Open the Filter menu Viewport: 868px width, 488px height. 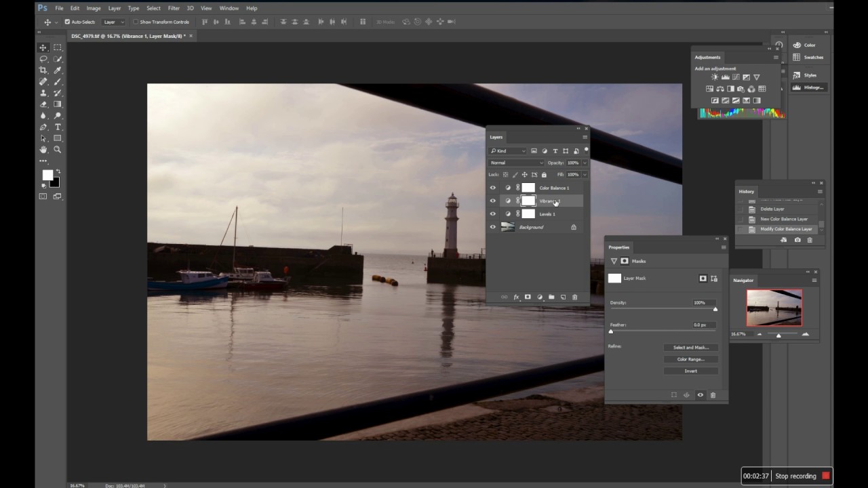pyautogui.click(x=174, y=8)
